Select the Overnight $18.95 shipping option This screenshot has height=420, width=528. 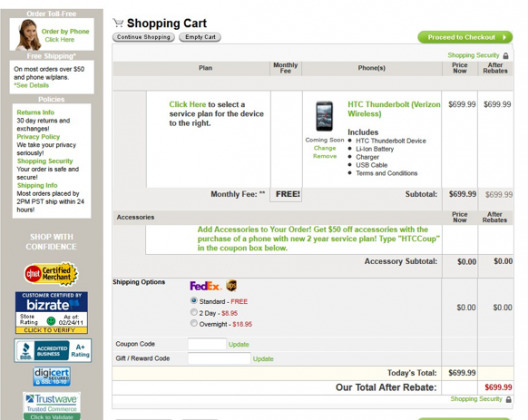coord(194,323)
